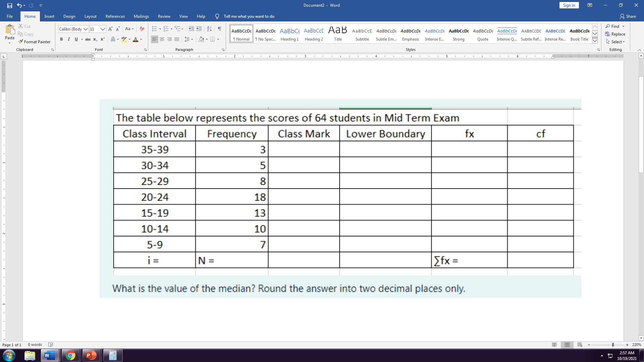644x362 pixels.
Task: Open the References ribbon tab
Action: click(x=115, y=16)
